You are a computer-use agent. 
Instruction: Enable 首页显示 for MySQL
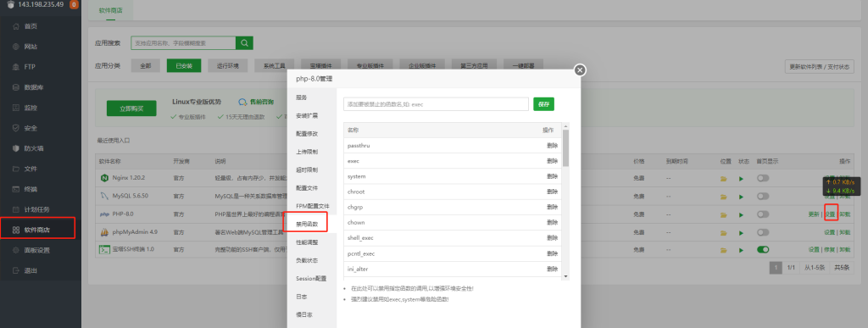click(763, 196)
